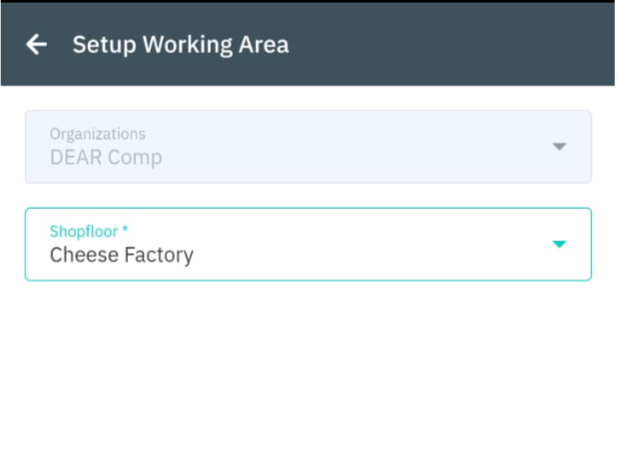Image resolution: width=618 pixels, height=449 pixels.
Task: Expand the Organizations dropdown arrow
Action: pyautogui.click(x=559, y=147)
